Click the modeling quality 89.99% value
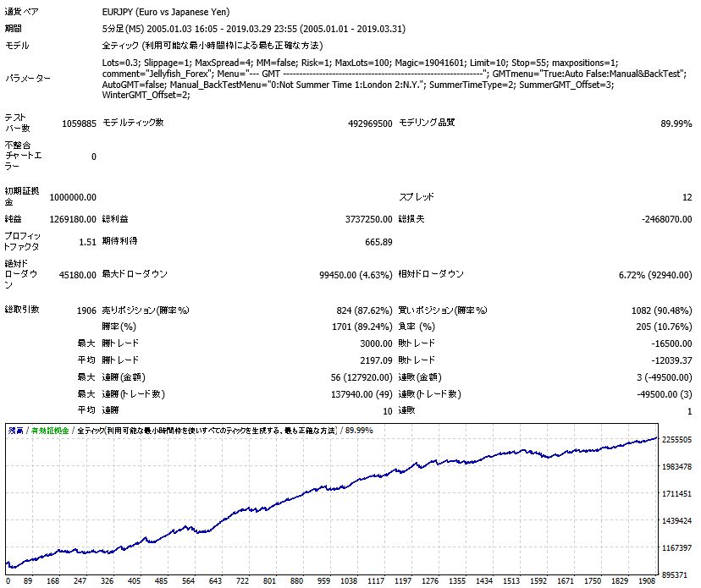The image size is (701, 588). [x=676, y=124]
